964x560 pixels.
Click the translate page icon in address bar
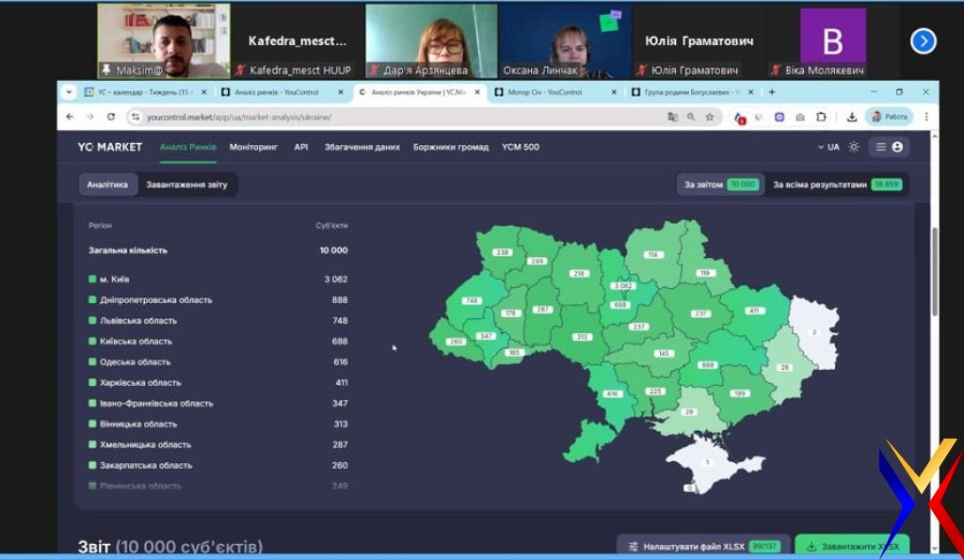click(x=672, y=117)
